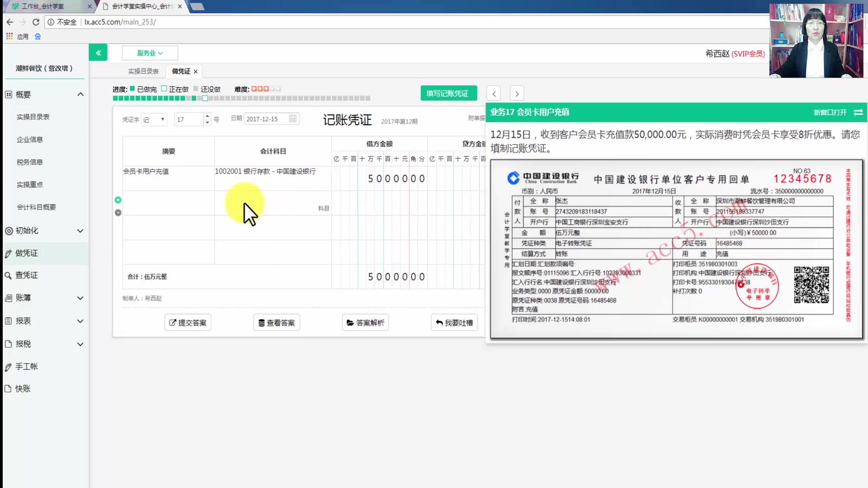The image size is (868, 488).
Task: Open 查凭证 in sidebar menu
Action: coord(26,275)
